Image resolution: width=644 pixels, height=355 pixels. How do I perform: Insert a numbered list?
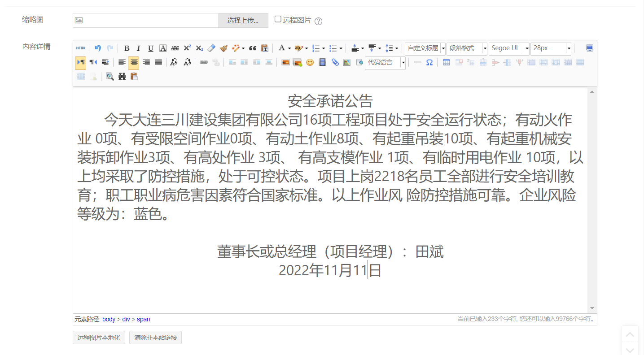tap(316, 48)
